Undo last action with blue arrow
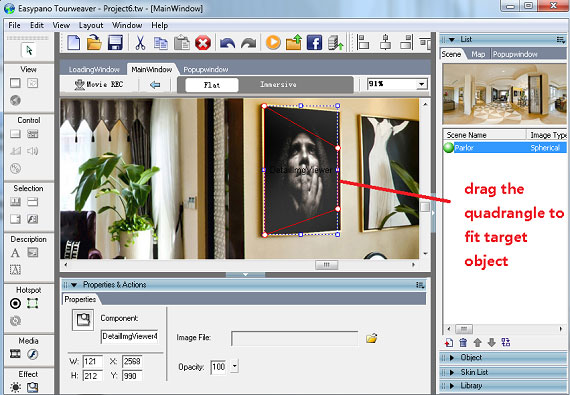Viewport: 570px width, 395px height. click(x=228, y=44)
